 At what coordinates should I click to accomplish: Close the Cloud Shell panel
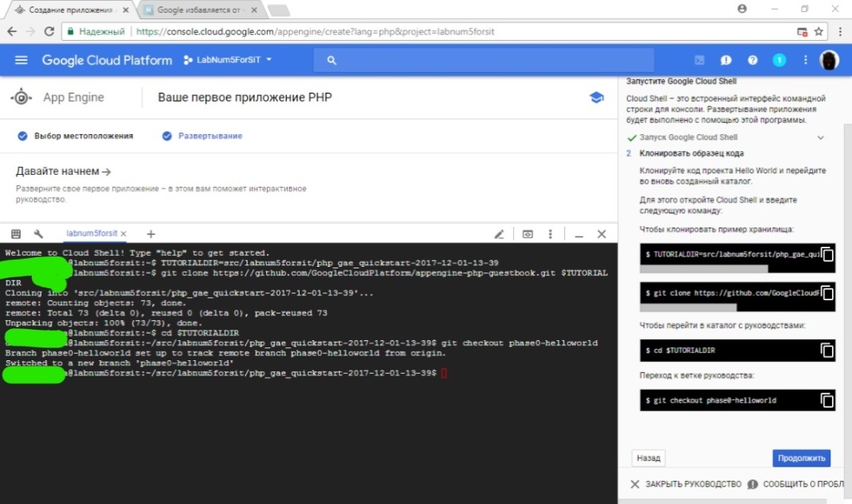[602, 234]
